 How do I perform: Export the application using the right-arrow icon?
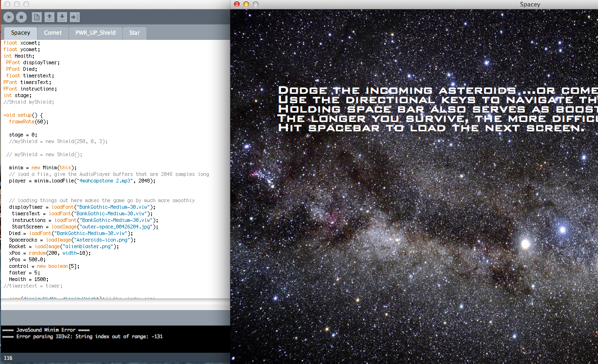coord(75,17)
